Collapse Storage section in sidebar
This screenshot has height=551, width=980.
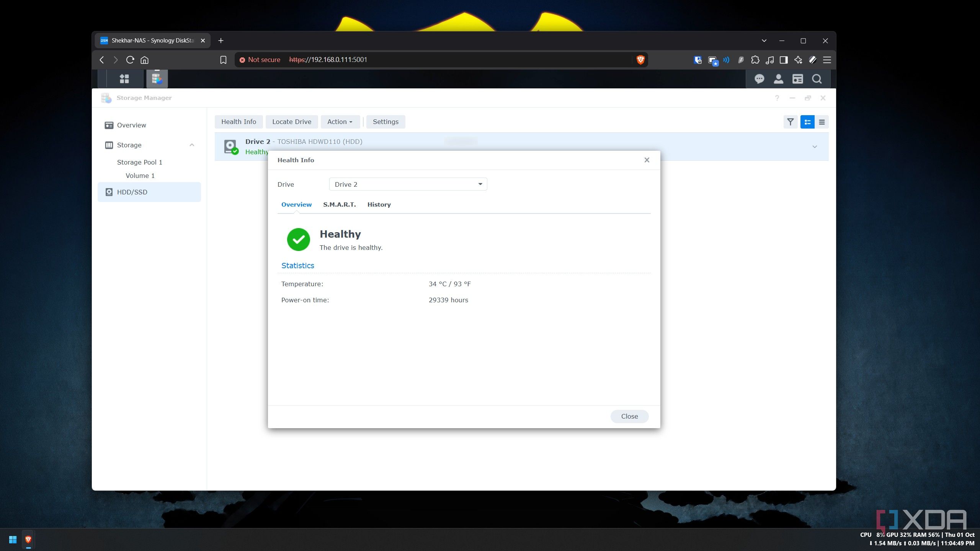[x=192, y=145]
